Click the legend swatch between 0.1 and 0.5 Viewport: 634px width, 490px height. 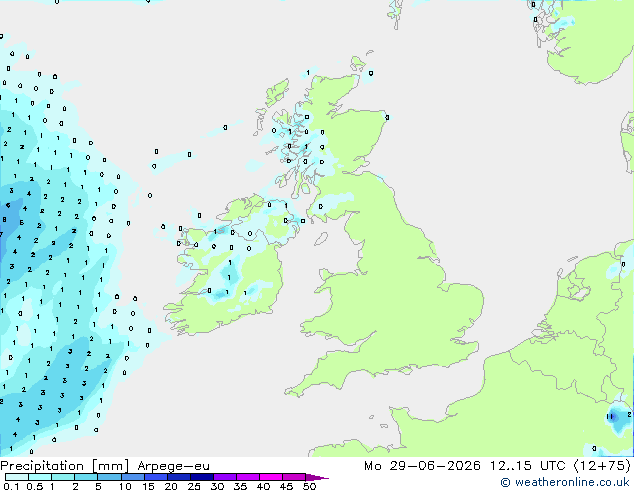[17, 477]
